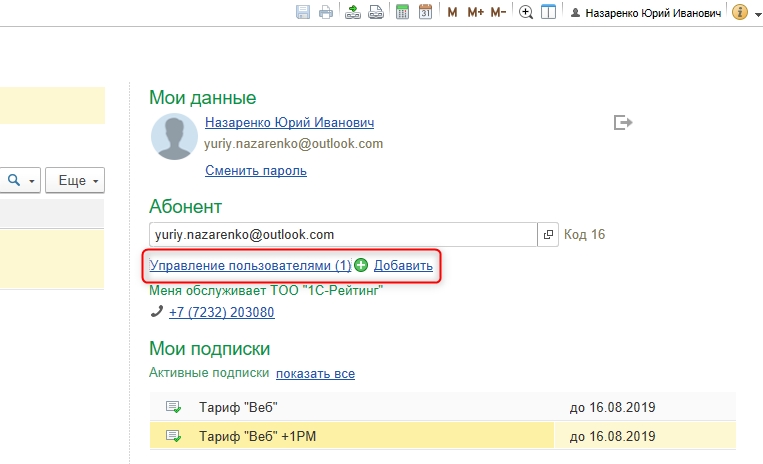Image resolution: width=763 pixels, height=464 pixels.
Task: Open the Еще dropdown menu
Action: coord(75,180)
